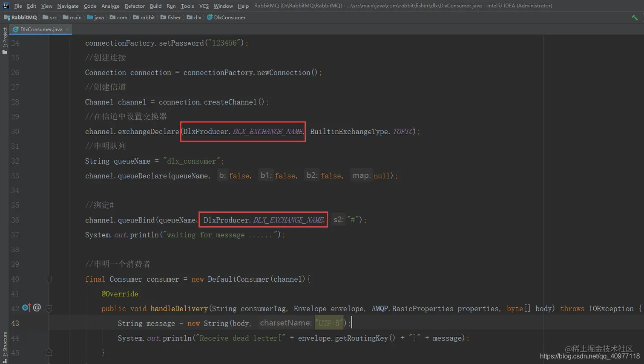Click the "UTF-8" charset string
Image resolution: width=644 pixels, height=364 pixels.
[x=329, y=323]
